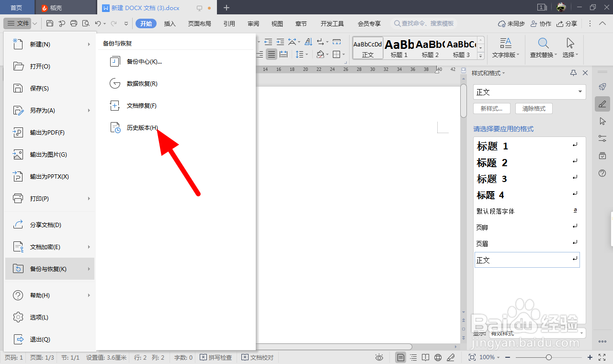Apply Footer (页脚) style from list

click(527, 227)
